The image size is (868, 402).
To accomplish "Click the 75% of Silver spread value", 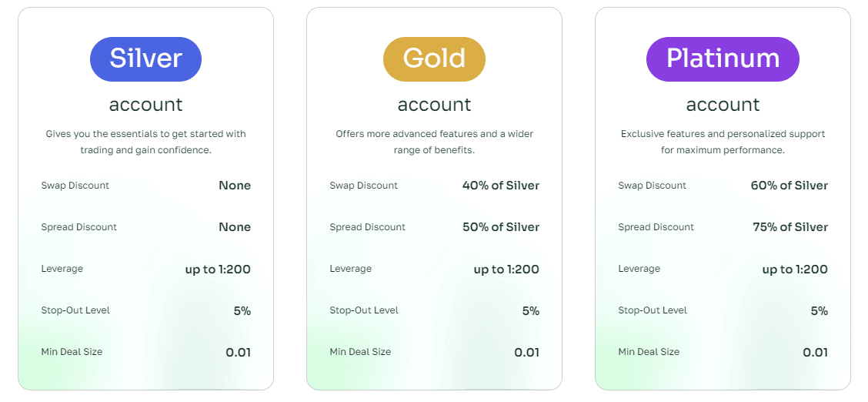I will [790, 227].
